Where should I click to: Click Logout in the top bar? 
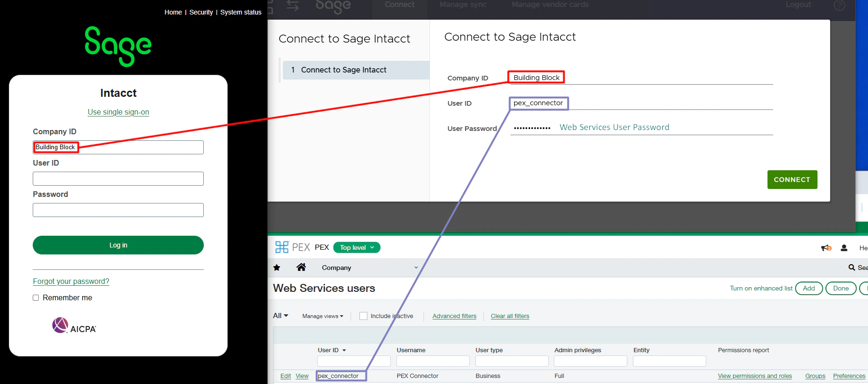coord(798,5)
